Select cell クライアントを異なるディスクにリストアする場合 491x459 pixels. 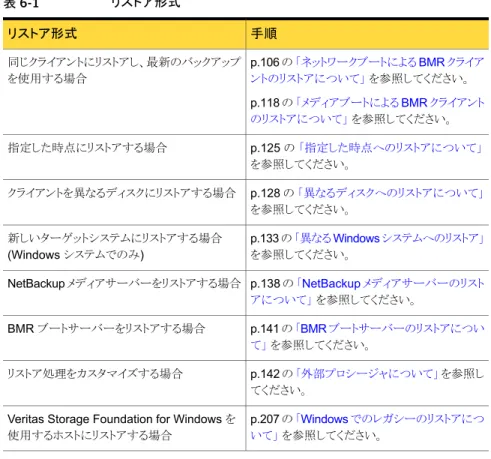click(x=124, y=202)
